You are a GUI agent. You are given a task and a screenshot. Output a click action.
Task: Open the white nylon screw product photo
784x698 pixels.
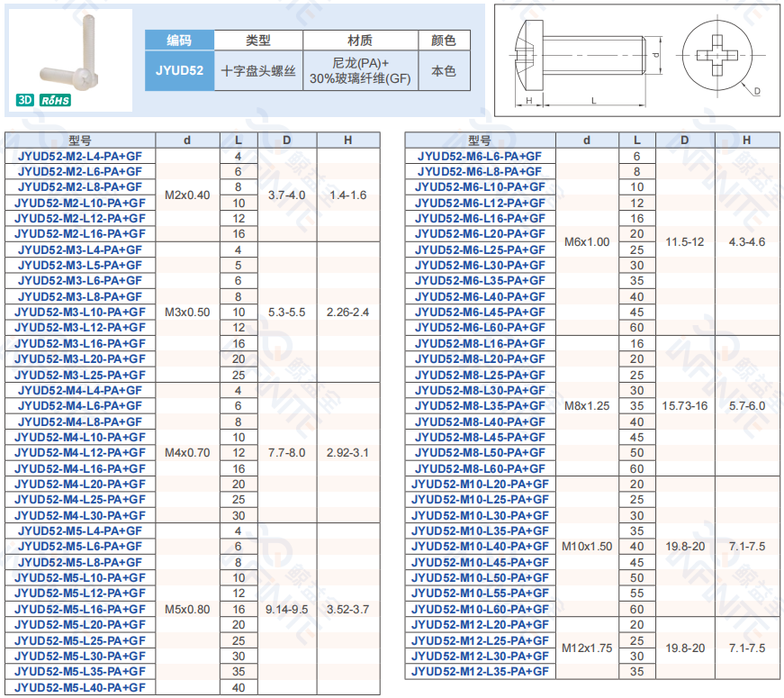pos(70,60)
